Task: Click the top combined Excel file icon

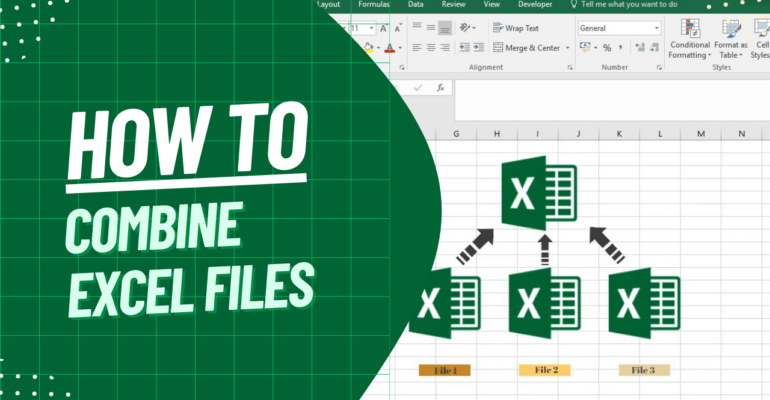Action: (x=539, y=193)
